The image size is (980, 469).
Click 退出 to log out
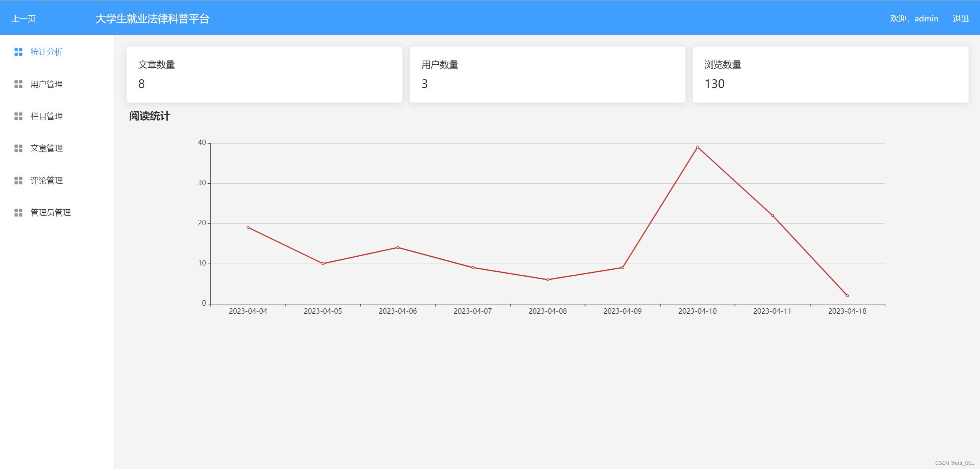(x=960, y=19)
